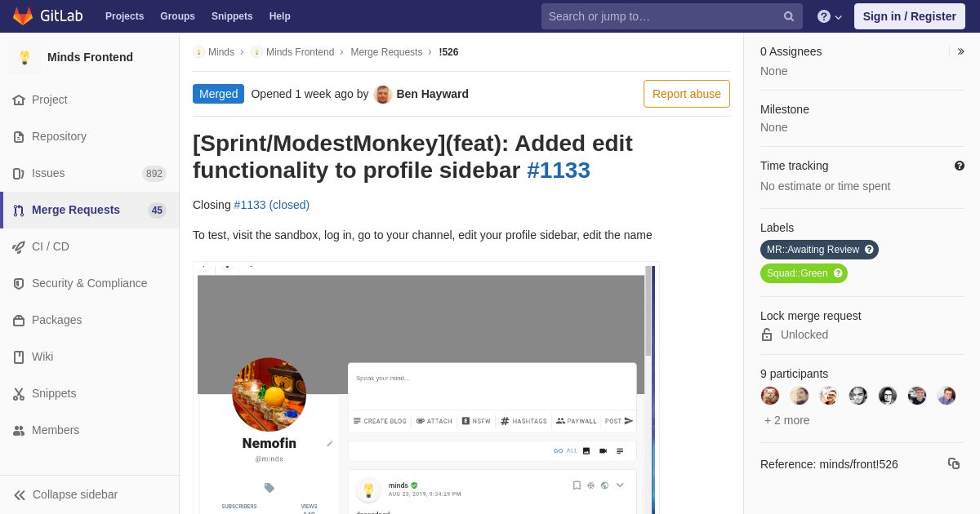Open the Groups menu in navbar
The image size is (980, 514).
point(177,16)
